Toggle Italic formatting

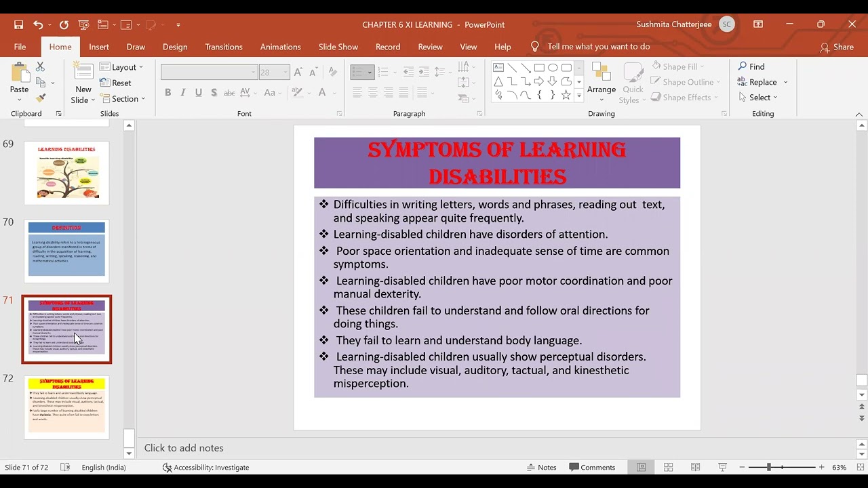(183, 93)
